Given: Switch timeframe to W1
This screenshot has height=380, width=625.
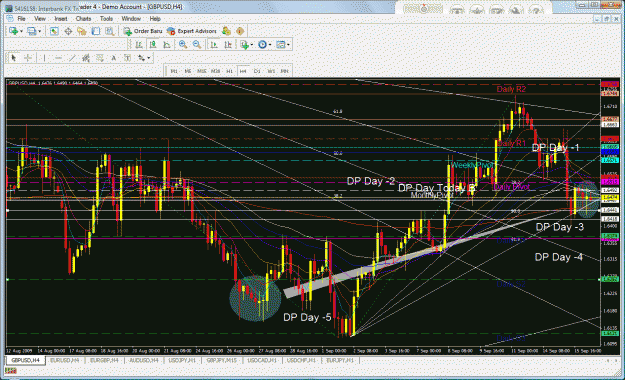Looking at the screenshot, I should 271,71.
